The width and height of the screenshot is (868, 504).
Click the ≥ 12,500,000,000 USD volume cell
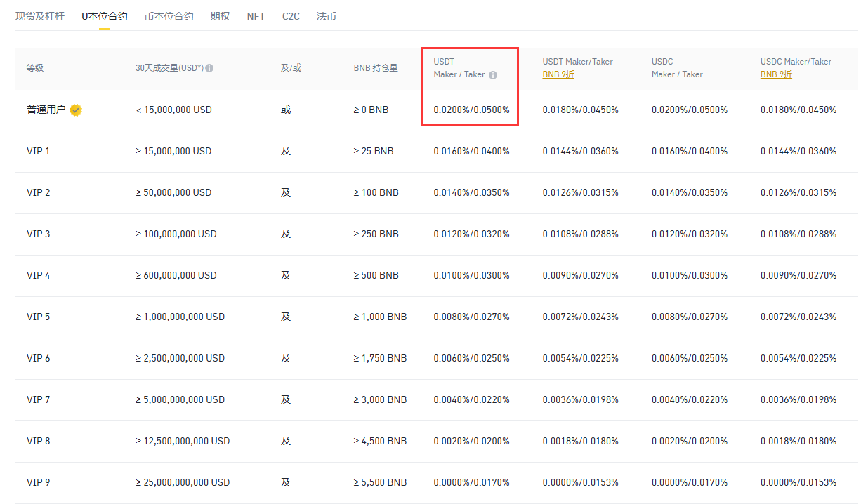pos(183,441)
